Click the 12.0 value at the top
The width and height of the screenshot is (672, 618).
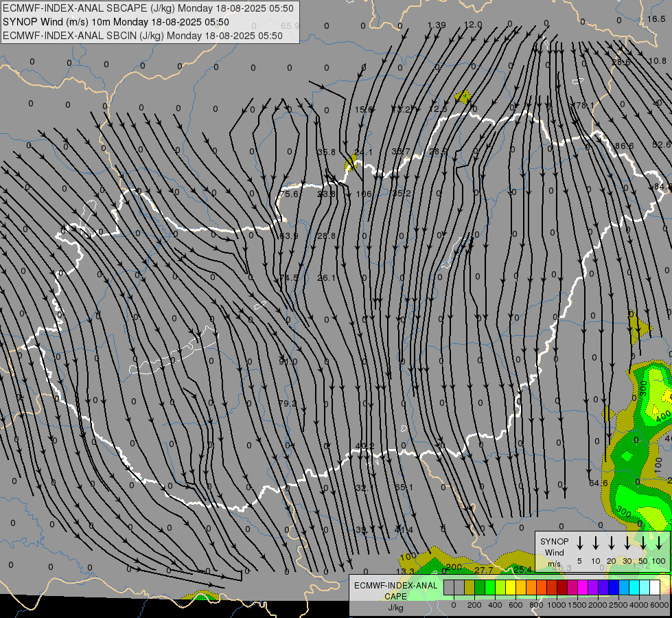coord(473,25)
